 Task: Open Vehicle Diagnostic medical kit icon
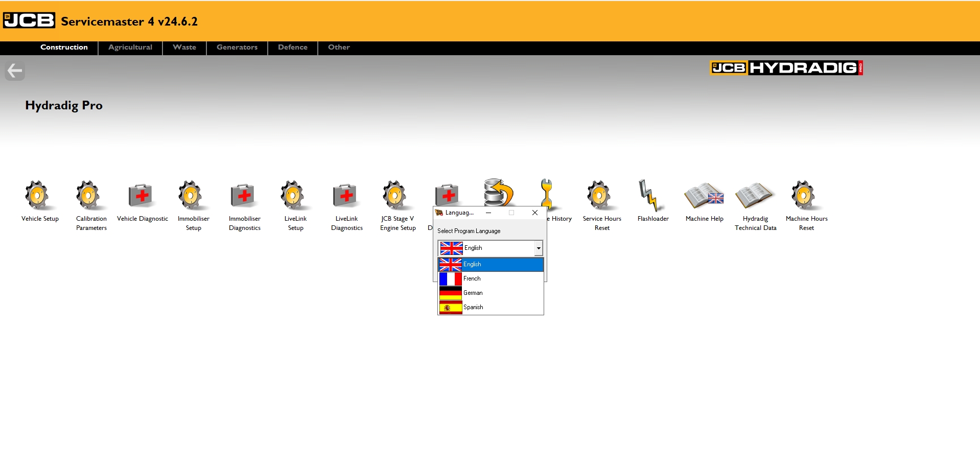tap(142, 196)
